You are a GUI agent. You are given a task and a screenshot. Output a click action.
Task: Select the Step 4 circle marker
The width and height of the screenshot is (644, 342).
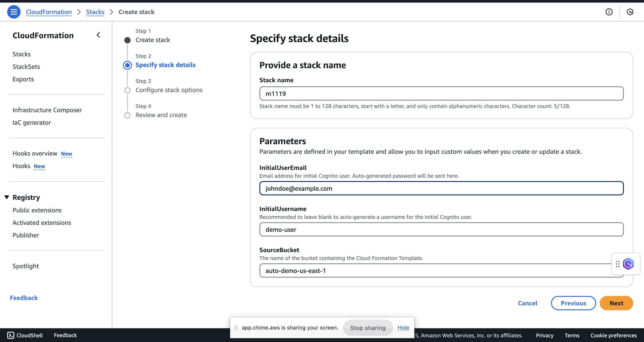[x=127, y=115]
